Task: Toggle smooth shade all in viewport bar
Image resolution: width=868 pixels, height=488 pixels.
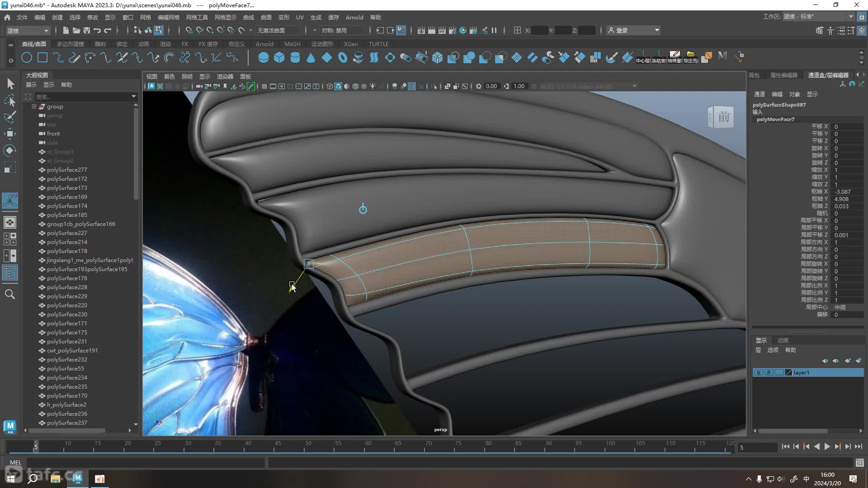Action: click(338, 86)
